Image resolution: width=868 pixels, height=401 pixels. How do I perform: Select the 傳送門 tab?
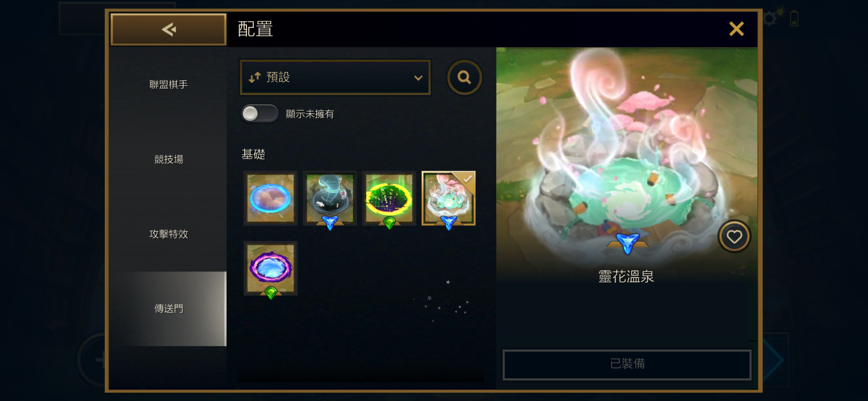point(169,309)
